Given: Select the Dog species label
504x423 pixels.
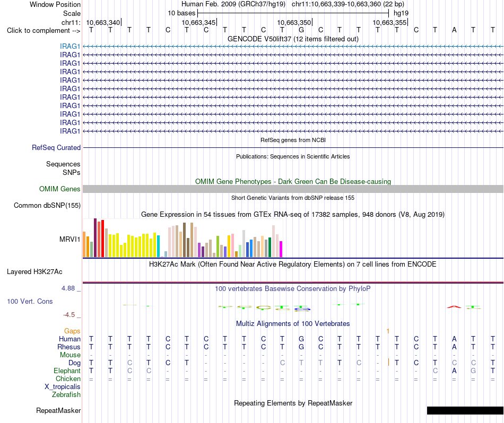Looking at the screenshot, I should 75,363.
